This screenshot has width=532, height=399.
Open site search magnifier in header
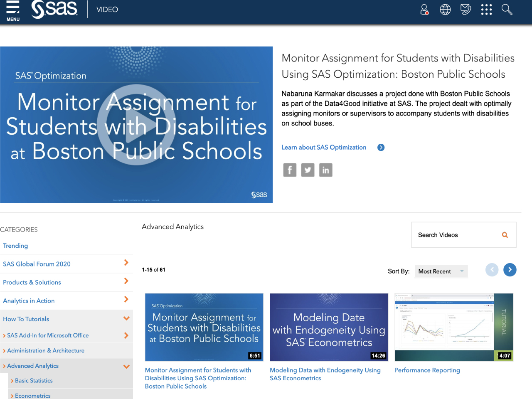(507, 10)
